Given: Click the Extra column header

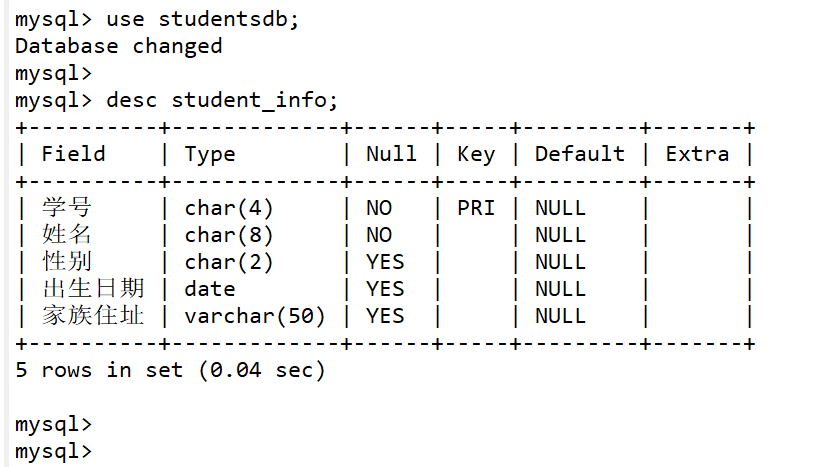Looking at the screenshot, I should [697, 154].
